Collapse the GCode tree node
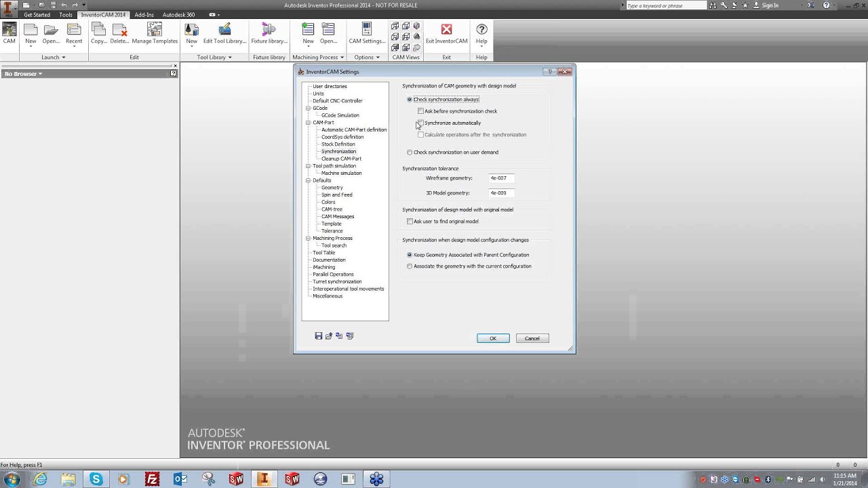 (x=308, y=108)
